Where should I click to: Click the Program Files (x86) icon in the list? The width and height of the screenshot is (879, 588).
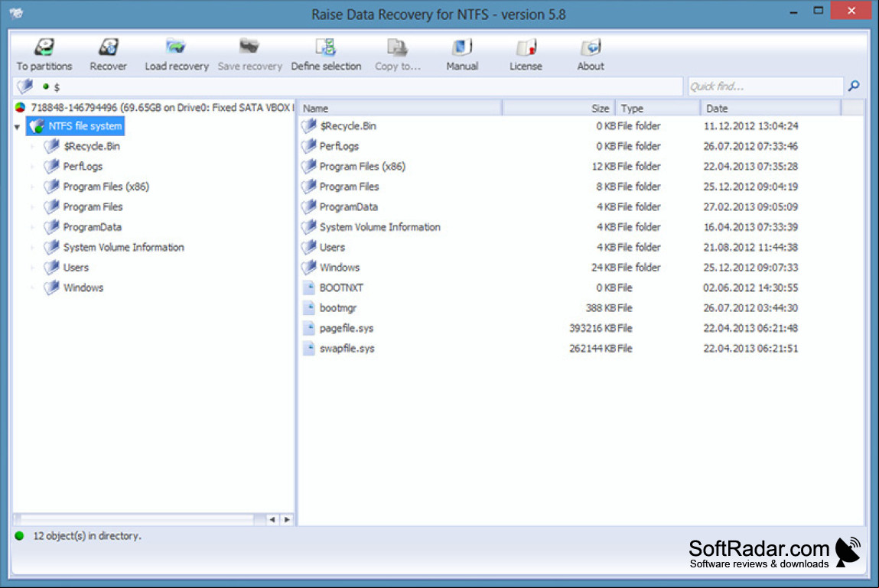[x=309, y=167]
